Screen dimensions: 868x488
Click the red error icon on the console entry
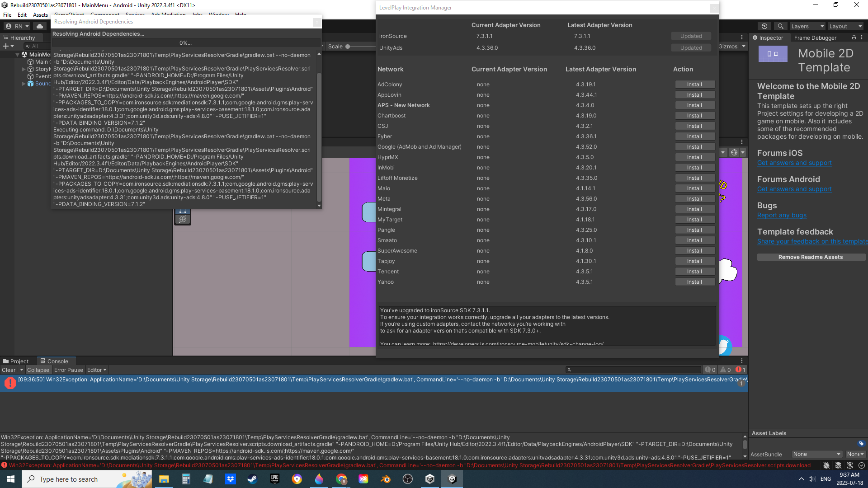click(10, 383)
